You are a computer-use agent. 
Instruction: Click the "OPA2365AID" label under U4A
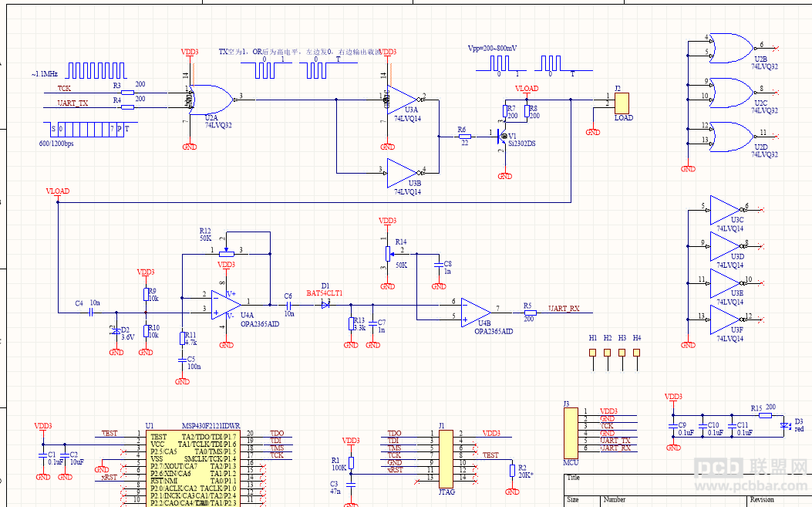pos(260,324)
